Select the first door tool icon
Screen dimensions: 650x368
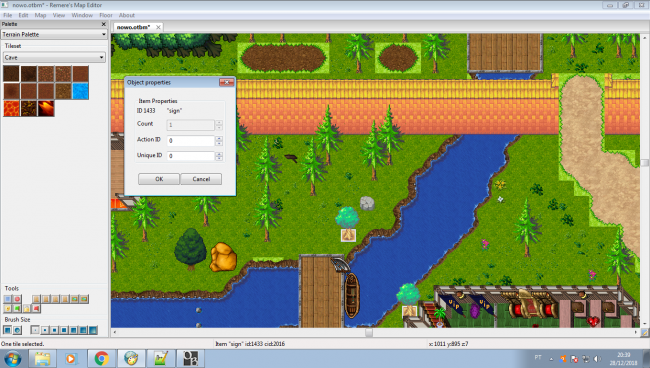36,299
